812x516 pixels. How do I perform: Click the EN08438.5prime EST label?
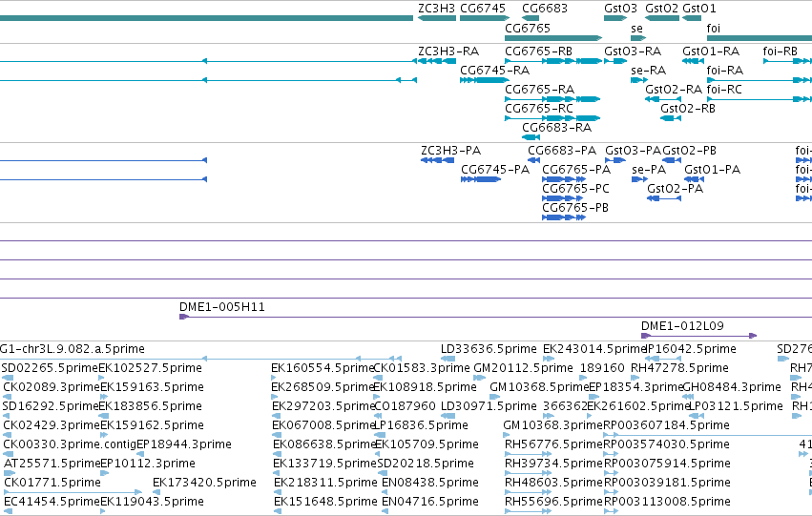click(430, 483)
